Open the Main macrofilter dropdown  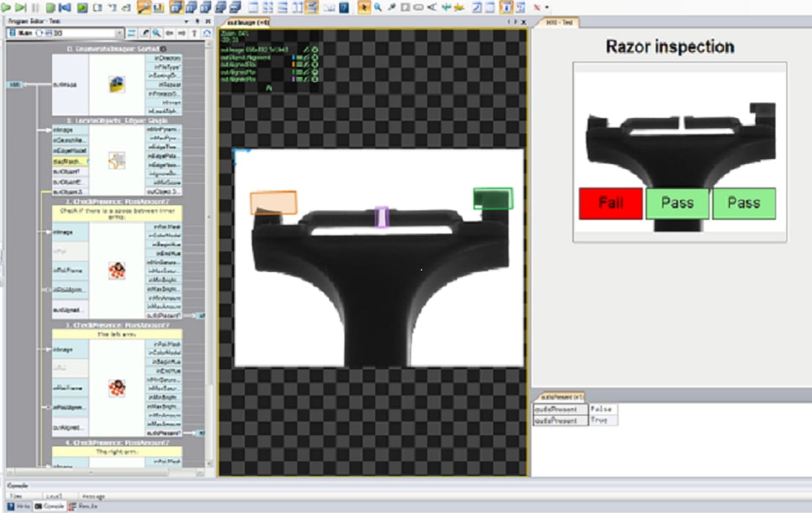119,34
